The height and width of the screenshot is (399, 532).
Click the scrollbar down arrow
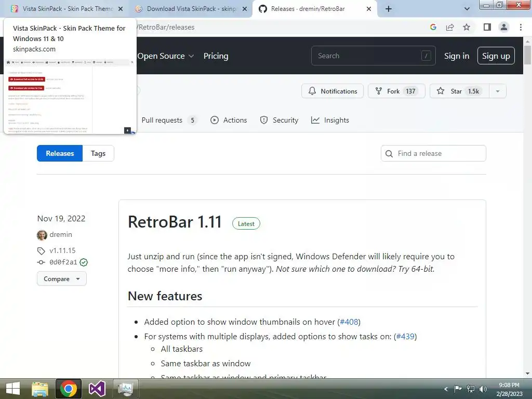point(527,374)
